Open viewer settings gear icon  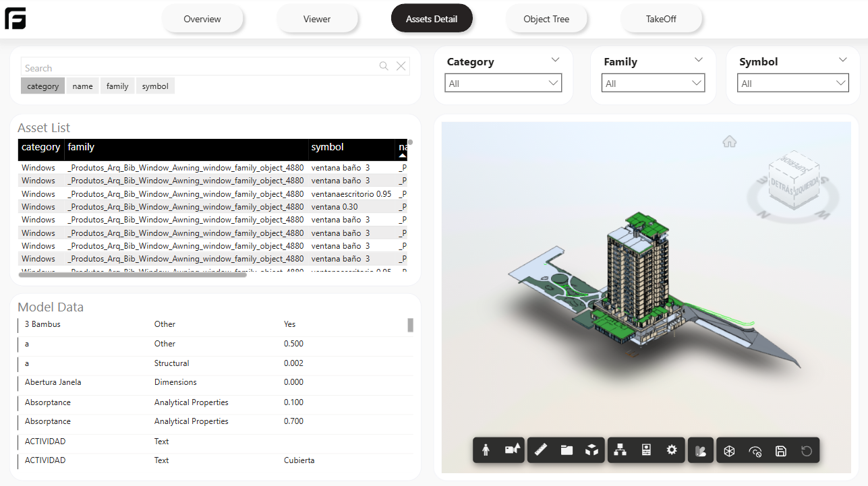[672, 450]
